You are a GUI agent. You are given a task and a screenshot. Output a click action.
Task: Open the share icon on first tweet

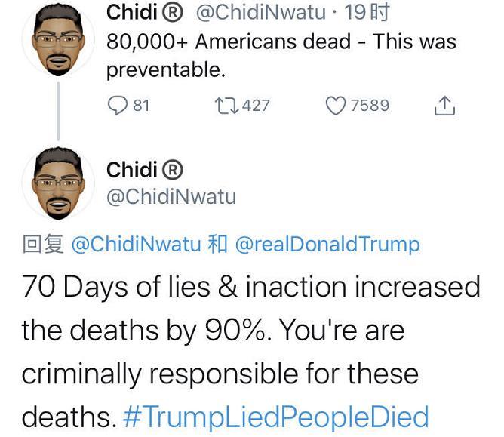click(445, 106)
